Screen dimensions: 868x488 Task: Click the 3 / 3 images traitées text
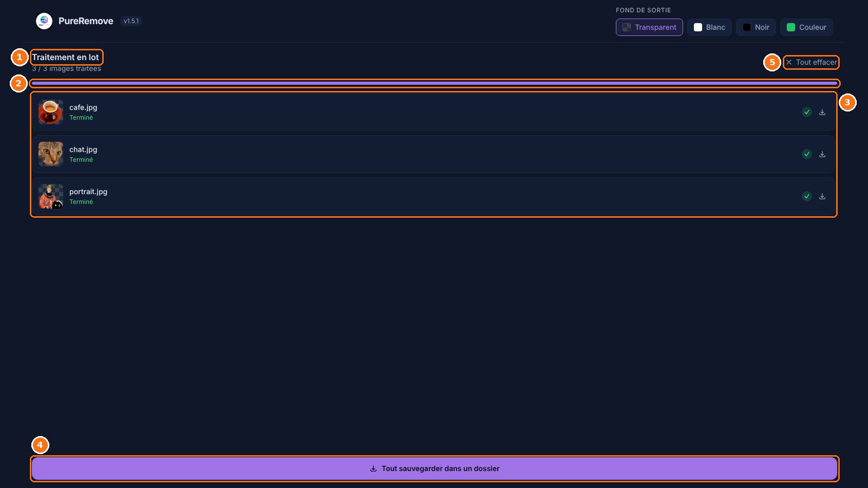coord(67,68)
